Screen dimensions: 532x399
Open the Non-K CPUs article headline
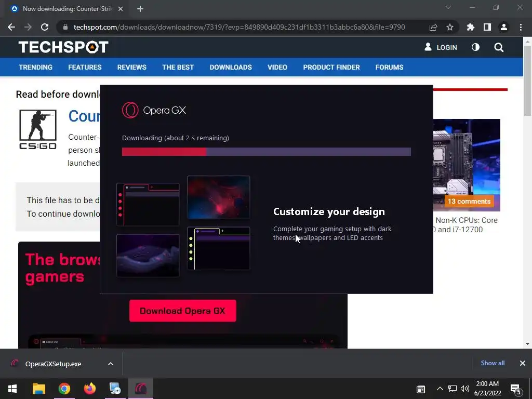[465, 224]
